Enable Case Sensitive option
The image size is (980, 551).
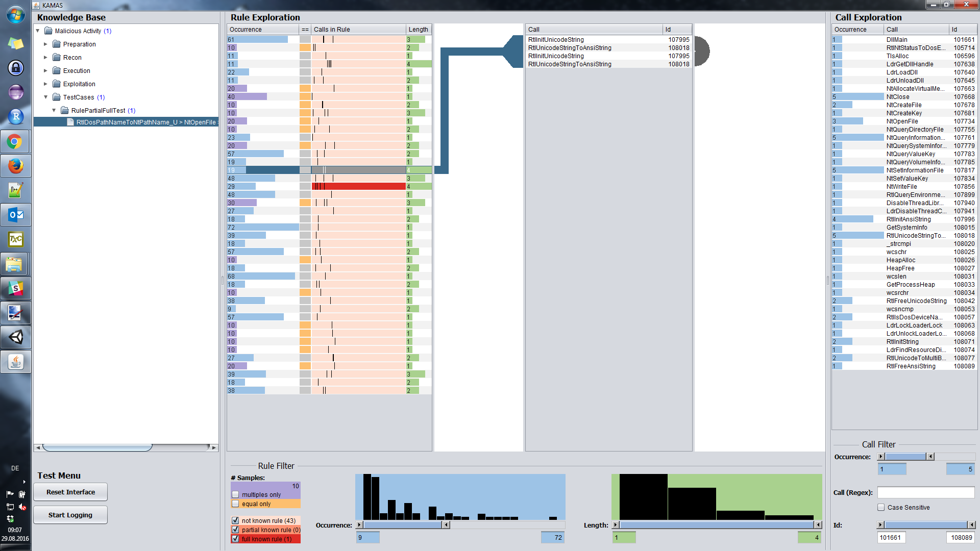[x=881, y=507]
